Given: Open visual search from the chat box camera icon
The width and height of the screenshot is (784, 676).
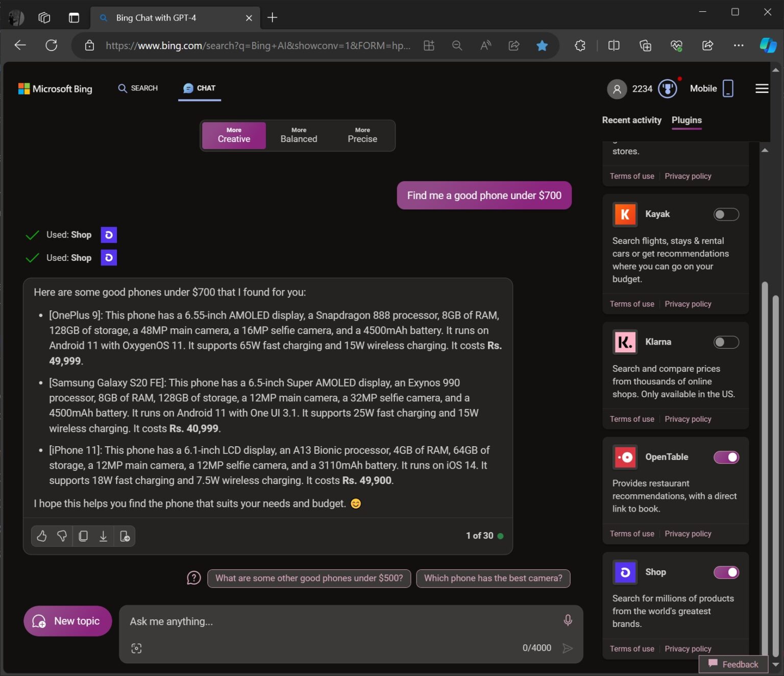Looking at the screenshot, I should tap(136, 648).
